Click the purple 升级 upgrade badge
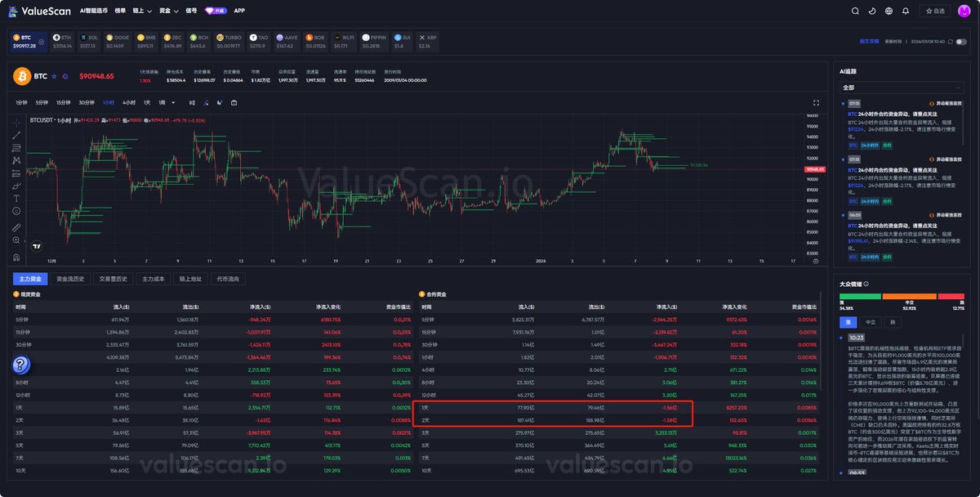 [216, 11]
